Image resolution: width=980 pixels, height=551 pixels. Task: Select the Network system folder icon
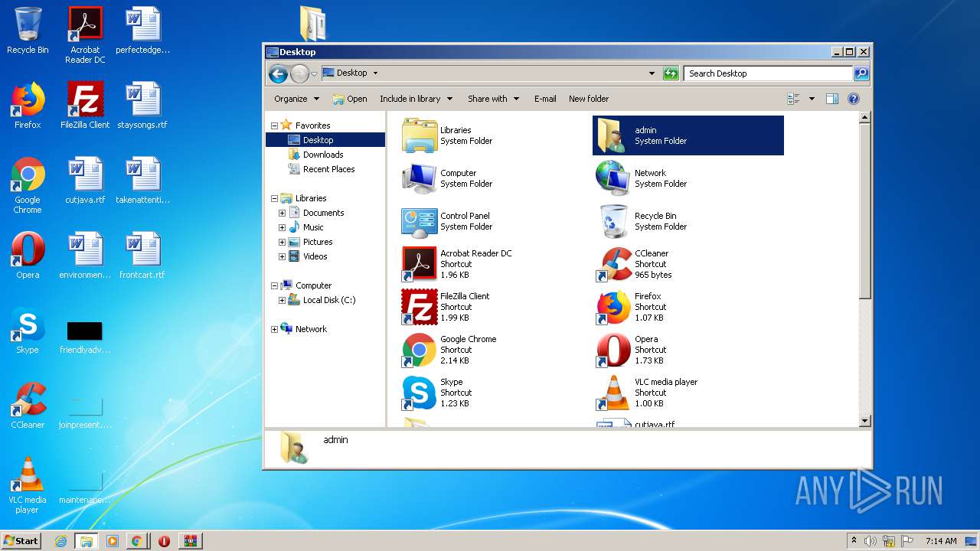coord(613,178)
